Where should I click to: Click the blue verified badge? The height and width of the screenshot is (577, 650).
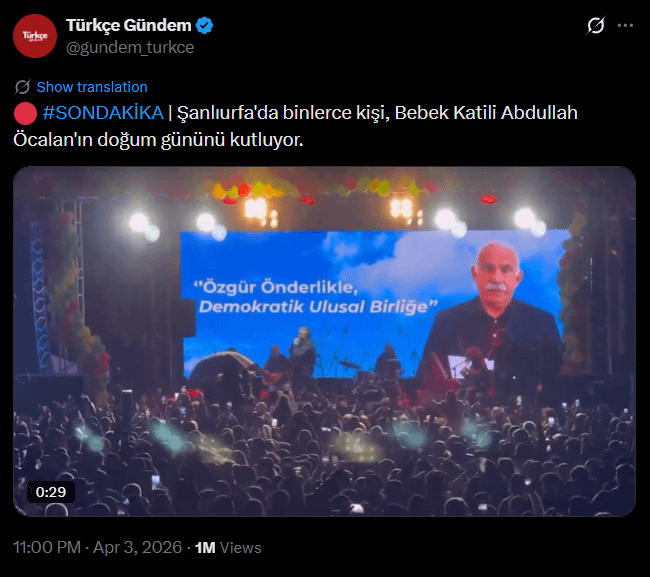(204, 26)
